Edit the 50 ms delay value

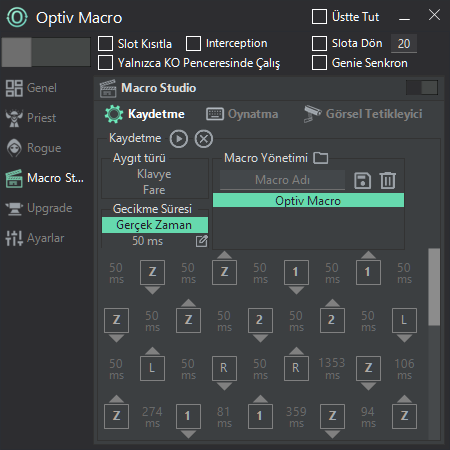coord(201,241)
